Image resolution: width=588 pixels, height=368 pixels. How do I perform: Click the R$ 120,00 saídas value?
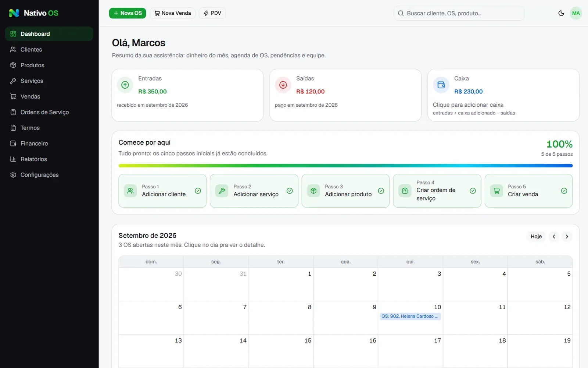coord(311,92)
